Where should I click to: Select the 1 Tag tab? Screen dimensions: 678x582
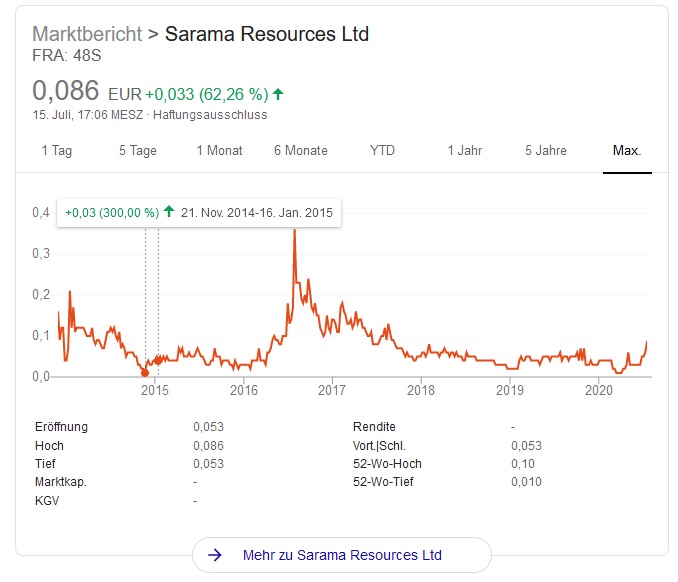tap(57, 151)
